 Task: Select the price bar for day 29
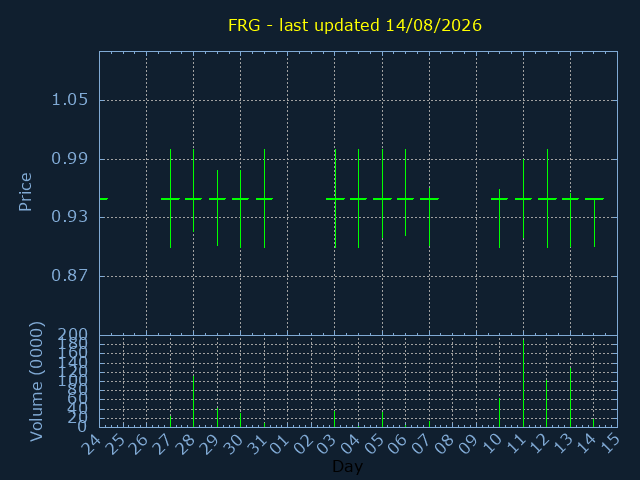218,208
